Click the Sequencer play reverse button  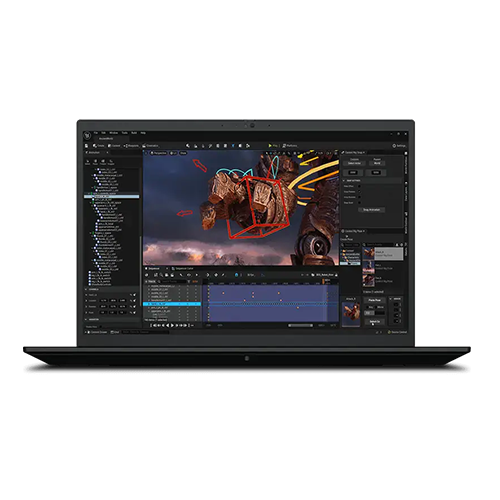click(x=168, y=325)
